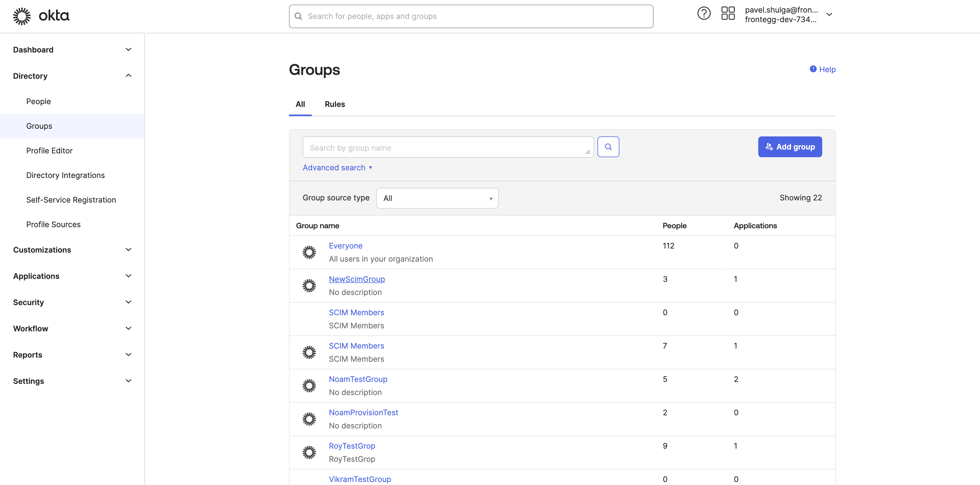Click the Everyone group's Okta icon
The image size is (980, 485).
tap(309, 252)
